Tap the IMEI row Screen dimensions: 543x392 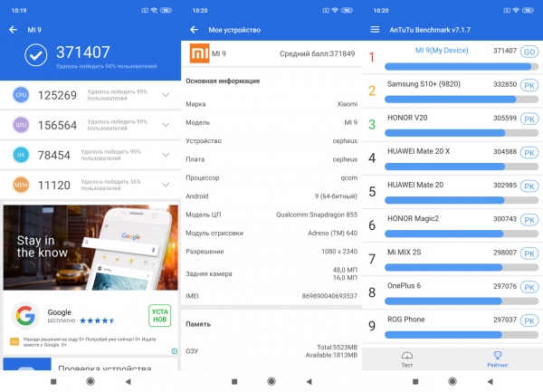click(271, 296)
